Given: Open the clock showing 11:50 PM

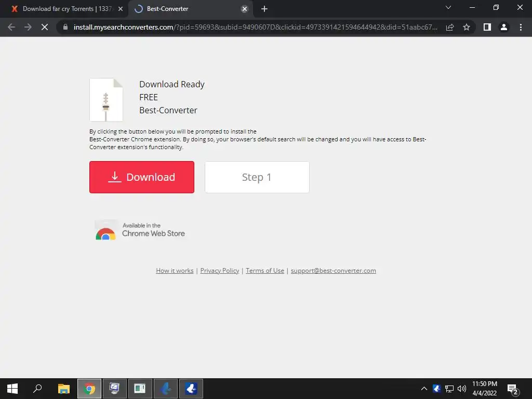Looking at the screenshot, I should point(485,389).
